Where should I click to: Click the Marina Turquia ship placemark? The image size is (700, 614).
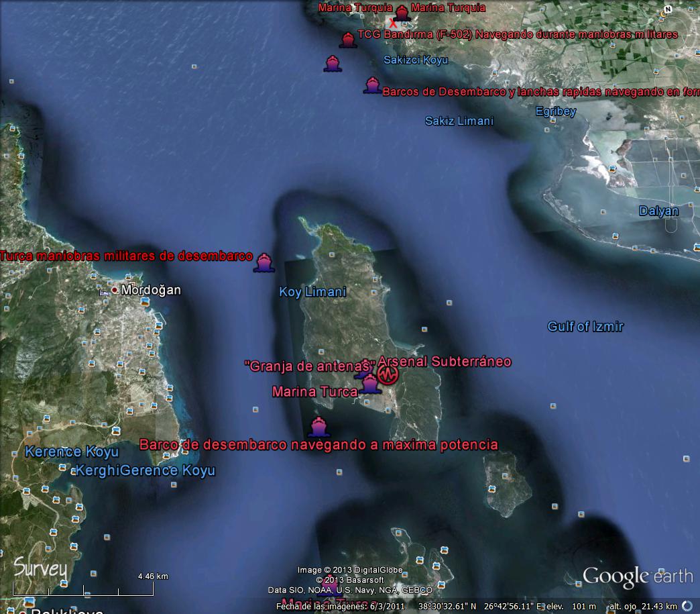click(x=402, y=13)
